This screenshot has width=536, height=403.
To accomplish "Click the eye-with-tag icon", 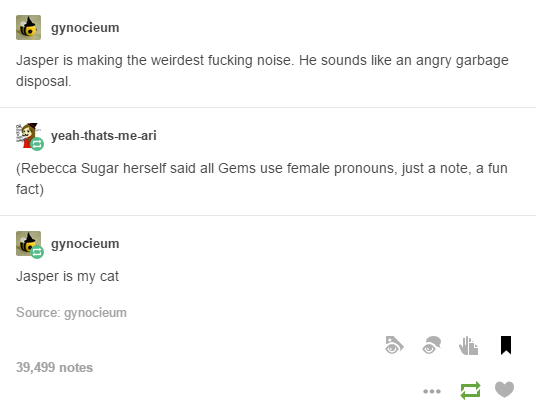I will [x=394, y=345].
